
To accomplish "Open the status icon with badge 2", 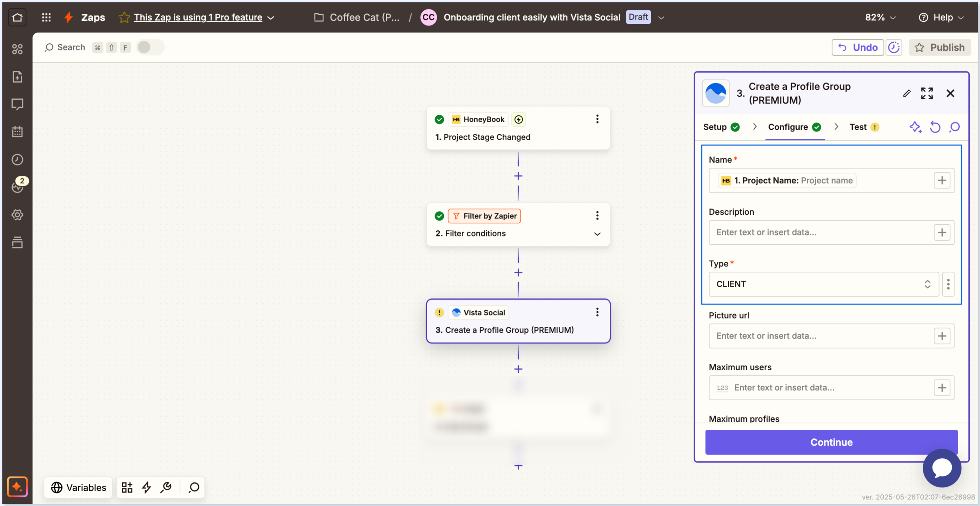I will 18,186.
